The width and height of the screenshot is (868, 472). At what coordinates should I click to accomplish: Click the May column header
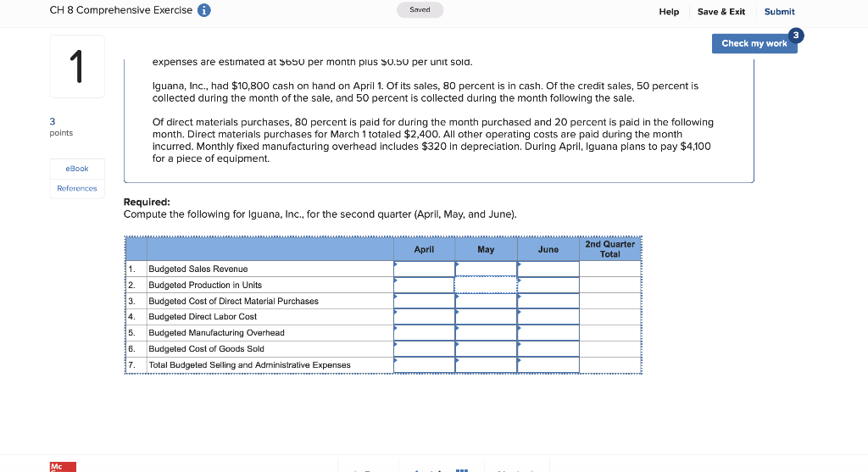click(x=486, y=249)
